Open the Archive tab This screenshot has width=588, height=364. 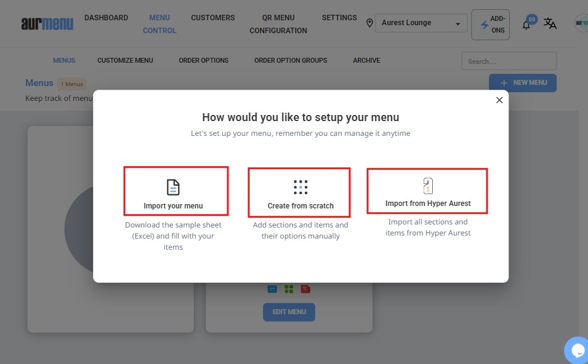366,60
